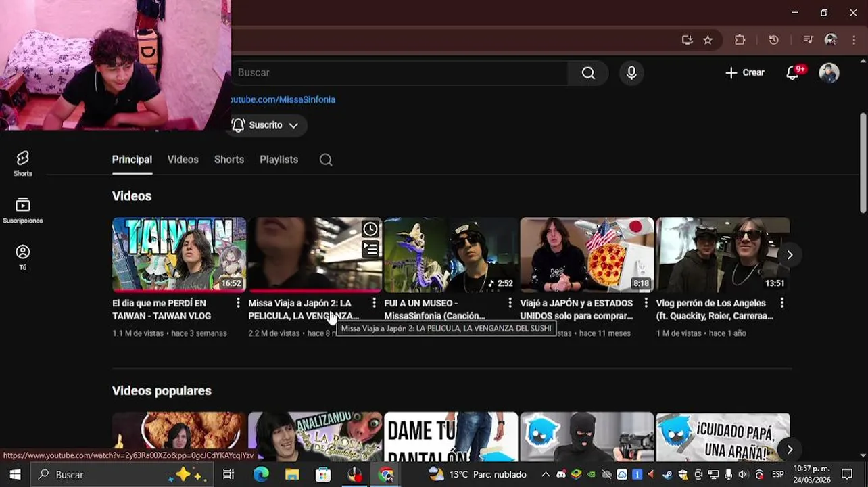
Task: Open Windows Task View button
Action: coord(228,474)
